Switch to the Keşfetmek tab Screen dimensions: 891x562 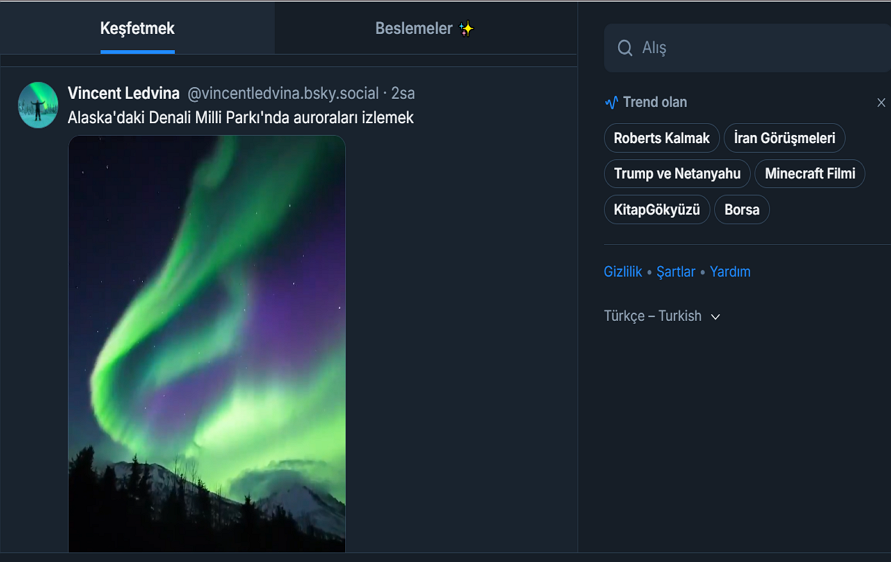click(x=137, y=29)
